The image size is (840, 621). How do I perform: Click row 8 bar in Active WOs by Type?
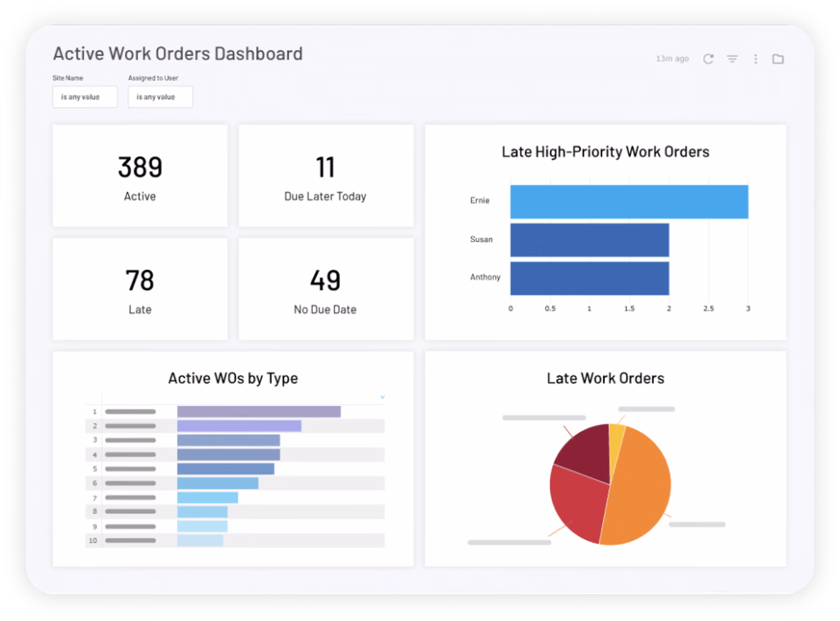click(202, 512)
